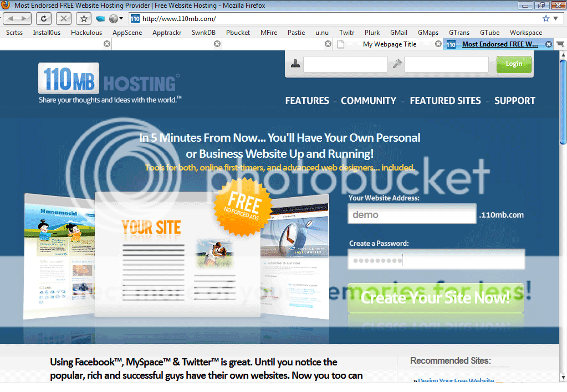
Task: Click the YOUR SITE preview thumbnail
Action: tap(177, 254)
